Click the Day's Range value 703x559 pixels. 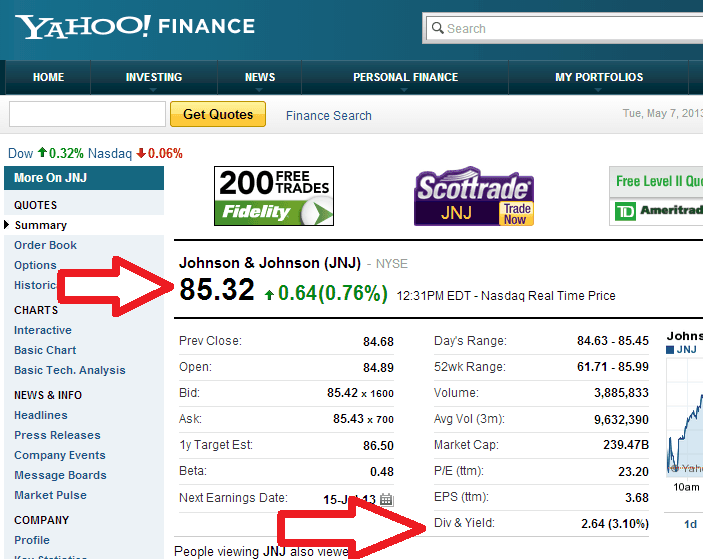coord(613,341)
